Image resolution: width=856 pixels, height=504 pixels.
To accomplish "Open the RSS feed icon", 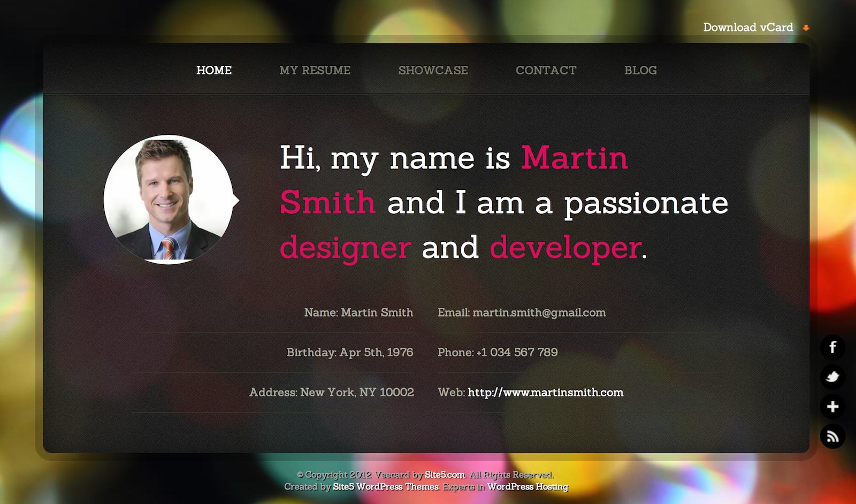I will tap(832, 437).
